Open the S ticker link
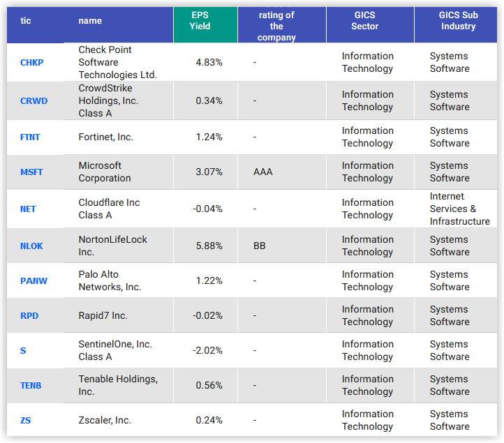The image size is (504, 443). 23,351
